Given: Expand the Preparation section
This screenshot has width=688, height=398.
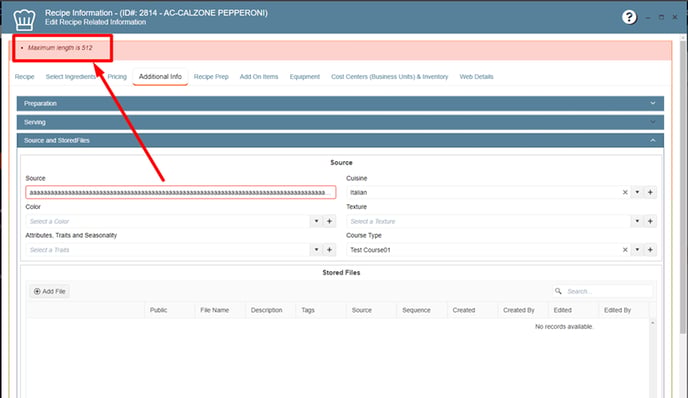Looking at the screenshot, I should point(340,104).
